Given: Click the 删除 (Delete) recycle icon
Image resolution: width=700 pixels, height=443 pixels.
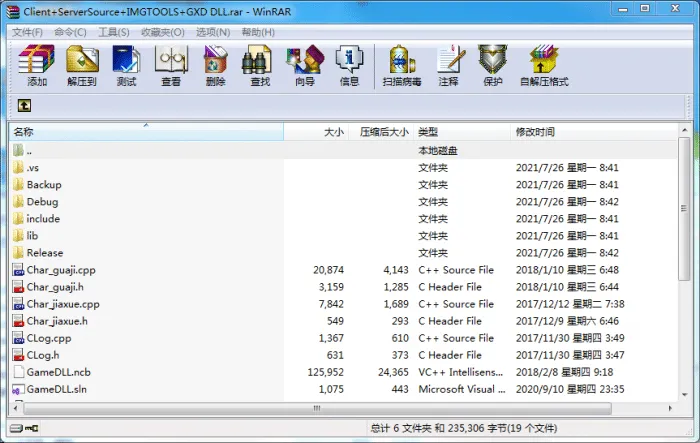Looking at the screenshot, I should (216, 65).
